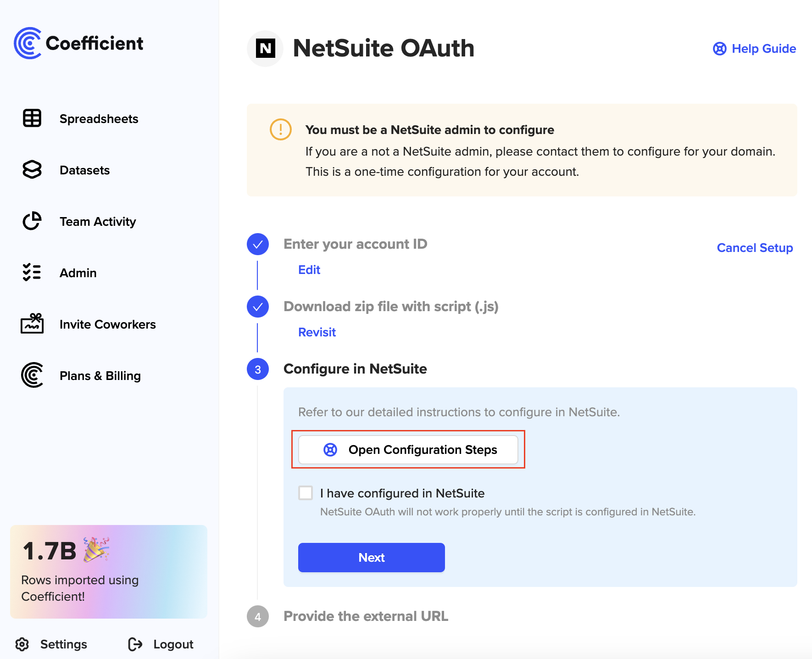Check 'I have configured in NetSuite'

[306, 493]
